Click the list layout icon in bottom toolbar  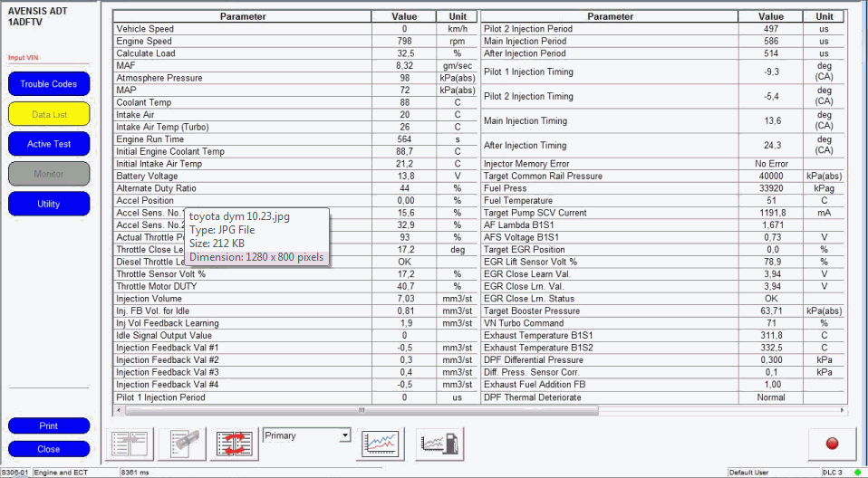[130, 443]
